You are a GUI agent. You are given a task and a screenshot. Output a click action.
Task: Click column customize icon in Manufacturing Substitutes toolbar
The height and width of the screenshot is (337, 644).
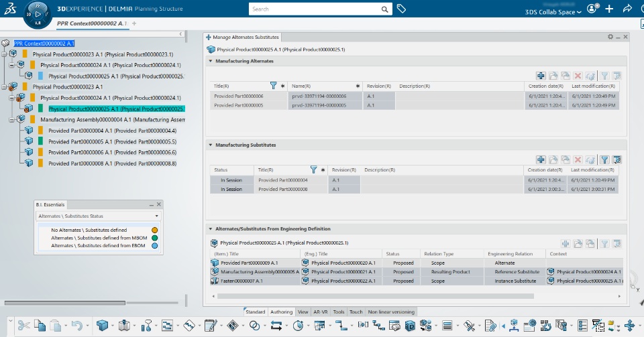pyautogui.click(x=617, y=159)
